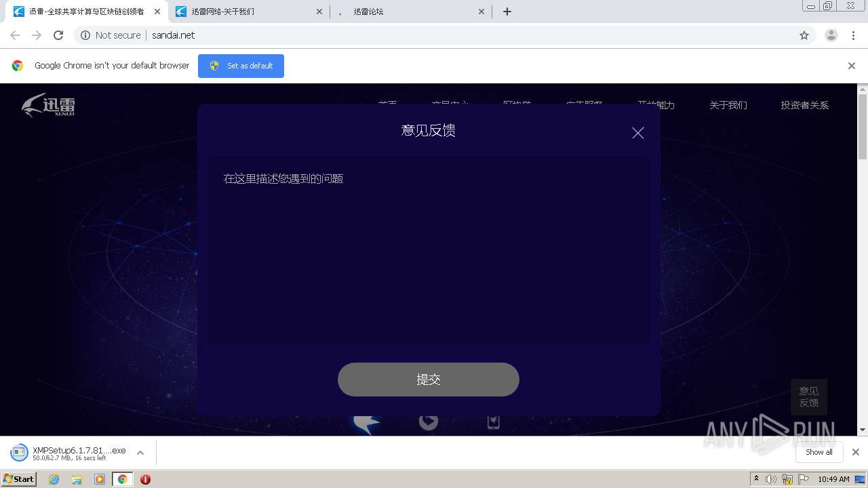Open the volume control in tray
The image size is (868, 488).
(x=771, y=479)
